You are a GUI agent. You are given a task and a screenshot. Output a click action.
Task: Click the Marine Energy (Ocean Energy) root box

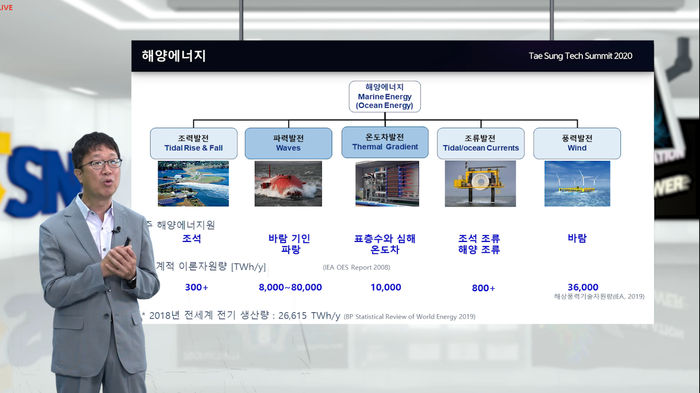click(384, 96)
